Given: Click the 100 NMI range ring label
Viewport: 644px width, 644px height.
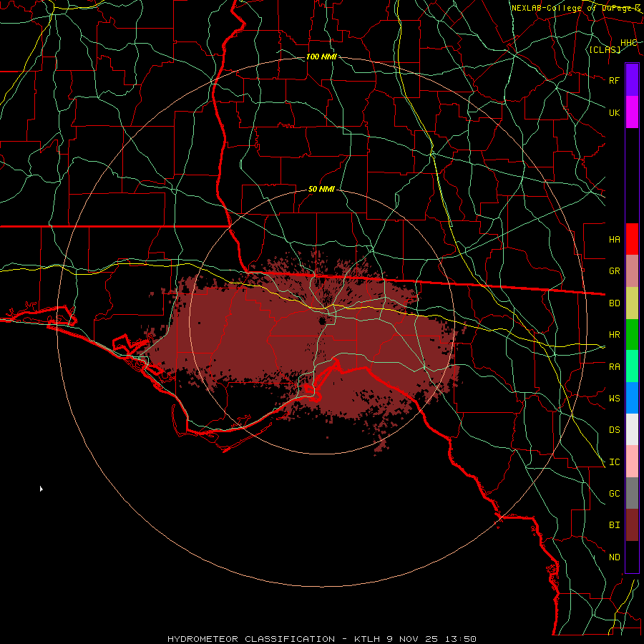Looking at the screenshot, I should click(x=321, y=57).
